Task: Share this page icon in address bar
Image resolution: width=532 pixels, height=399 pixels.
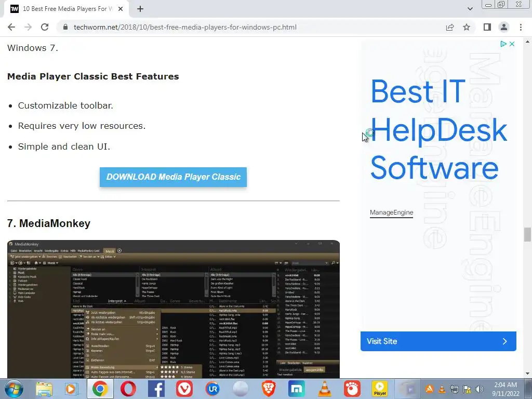Action: tap(450, 27)
